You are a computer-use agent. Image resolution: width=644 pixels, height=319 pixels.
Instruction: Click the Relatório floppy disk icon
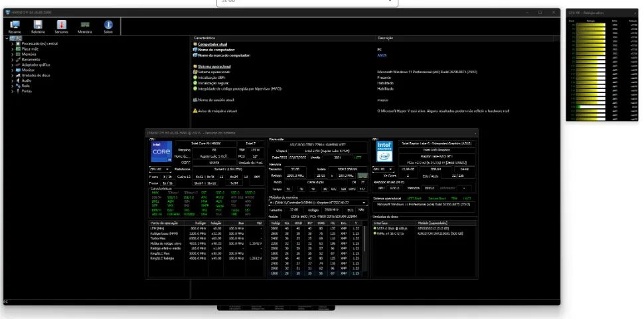pyautogui.click(x=38, y=27)
